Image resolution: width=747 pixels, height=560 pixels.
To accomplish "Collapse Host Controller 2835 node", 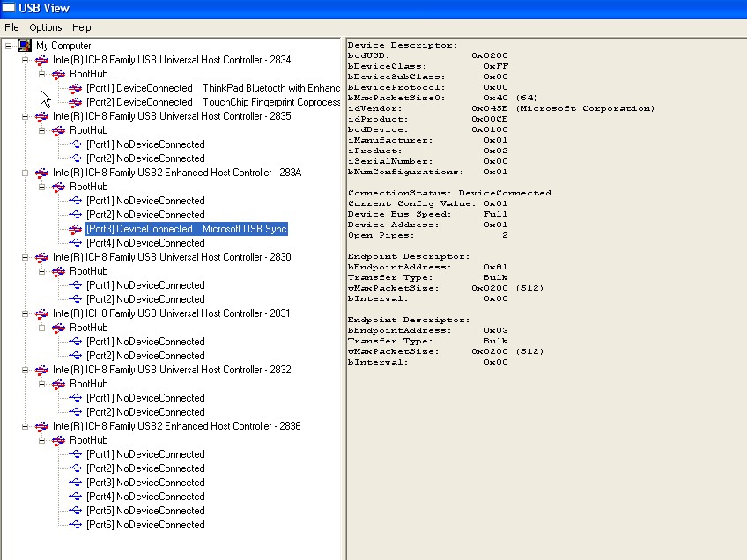I will pos(26,116).
